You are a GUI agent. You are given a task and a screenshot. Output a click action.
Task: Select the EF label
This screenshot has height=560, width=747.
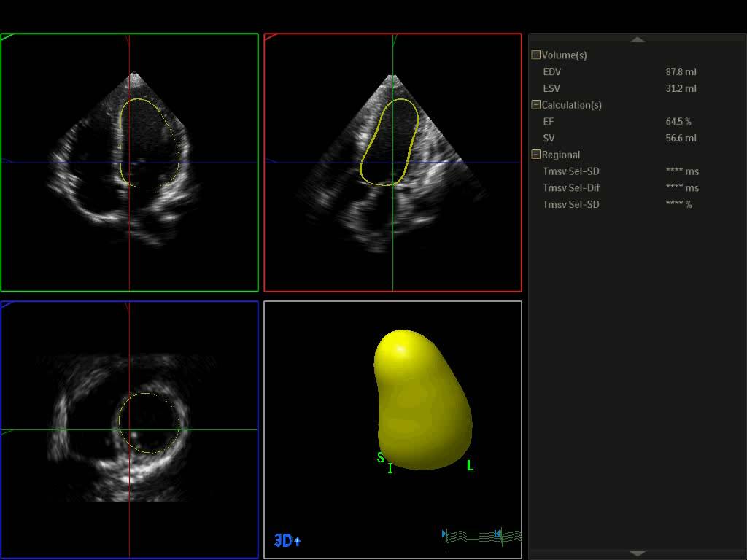click(x=549, y=122)
